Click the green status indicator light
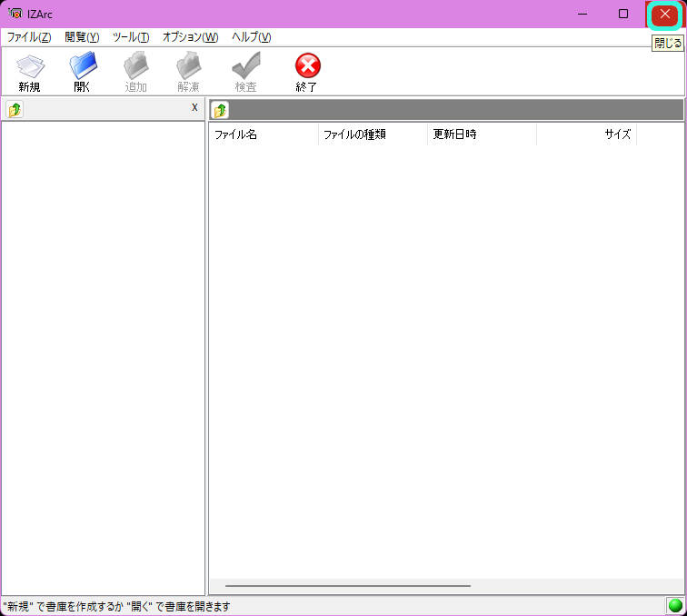Image resolution: width=687 pixels, height=616 pixels. 675,605
